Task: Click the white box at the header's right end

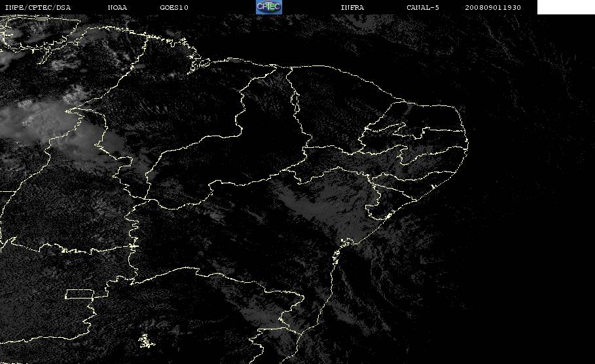Action: [566, 7]
